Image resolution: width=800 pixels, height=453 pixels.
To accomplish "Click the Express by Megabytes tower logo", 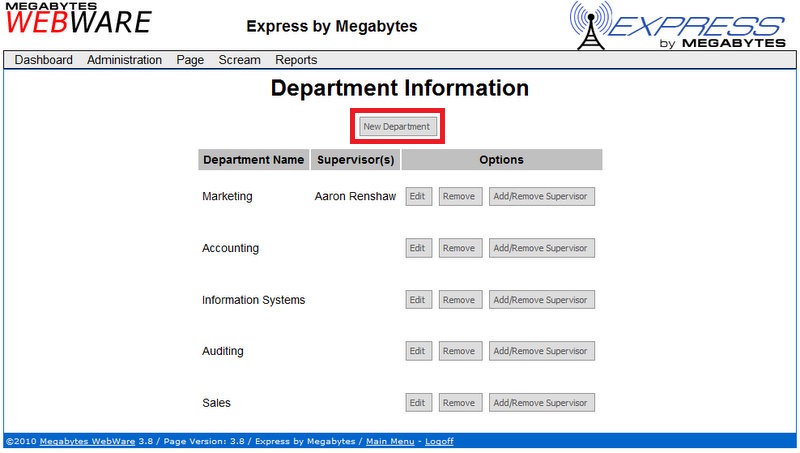I will (x=677, y=25).
